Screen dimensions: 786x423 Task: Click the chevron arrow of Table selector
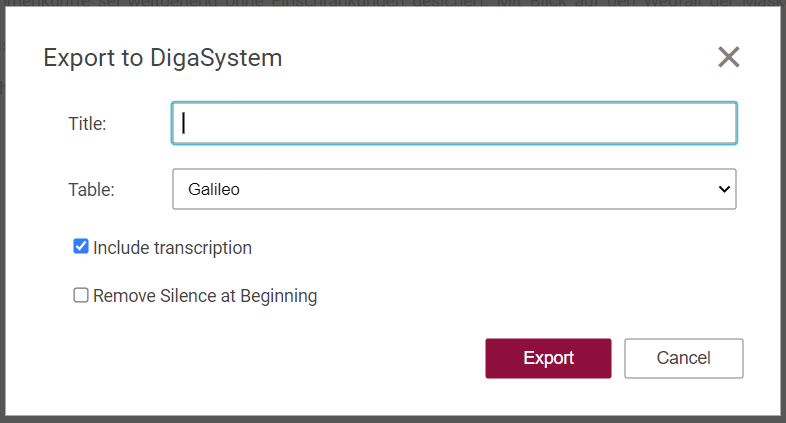(x=725, y=189)
